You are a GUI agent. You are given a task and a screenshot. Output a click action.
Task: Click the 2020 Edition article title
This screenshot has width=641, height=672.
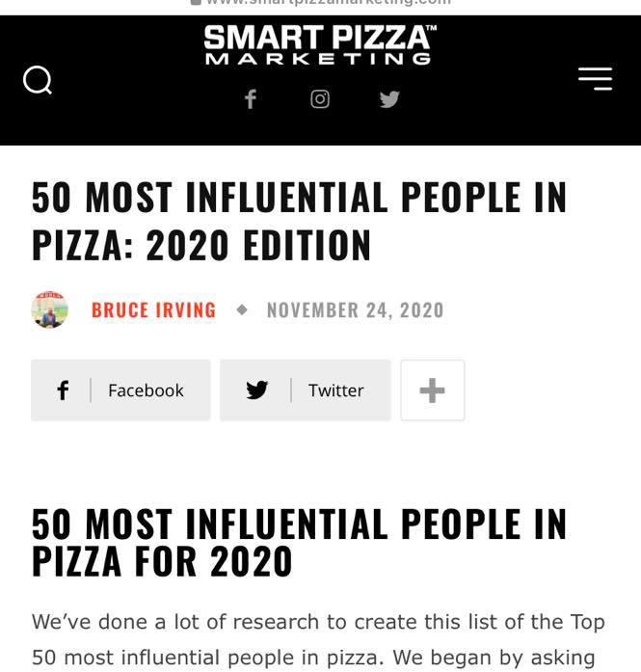pyautogui.click(x=299, y=222)
